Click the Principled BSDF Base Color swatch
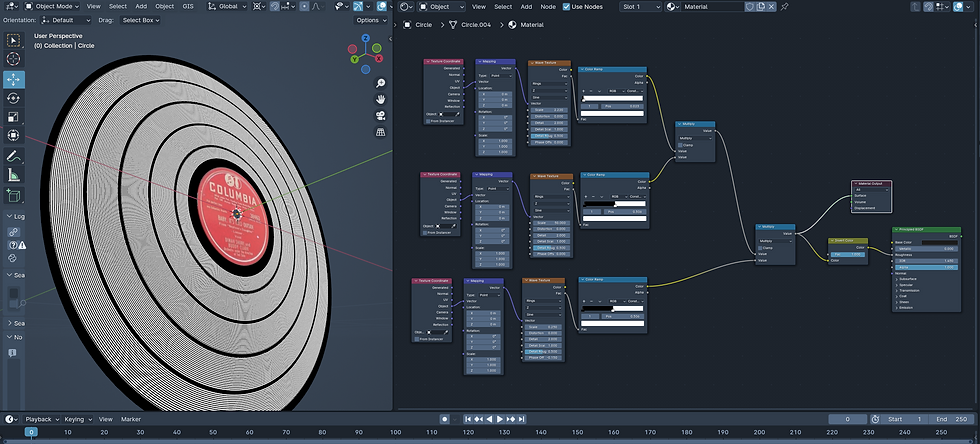The height and width of the screenshot is (444, 980). click(x=939, y=242)
